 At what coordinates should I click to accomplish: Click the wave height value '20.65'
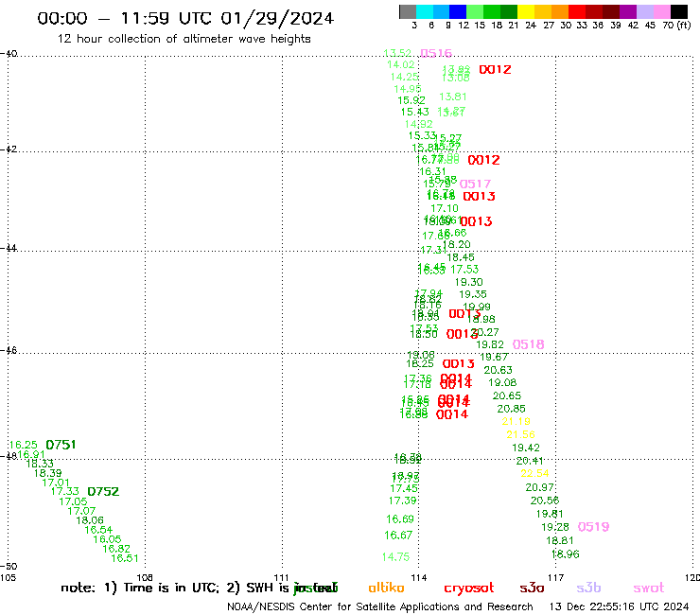pyautogui.click(x=507, y=395)
